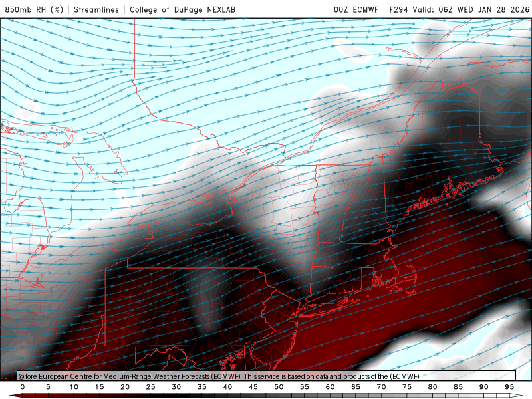Click the '70' label on the color scale

381,387
